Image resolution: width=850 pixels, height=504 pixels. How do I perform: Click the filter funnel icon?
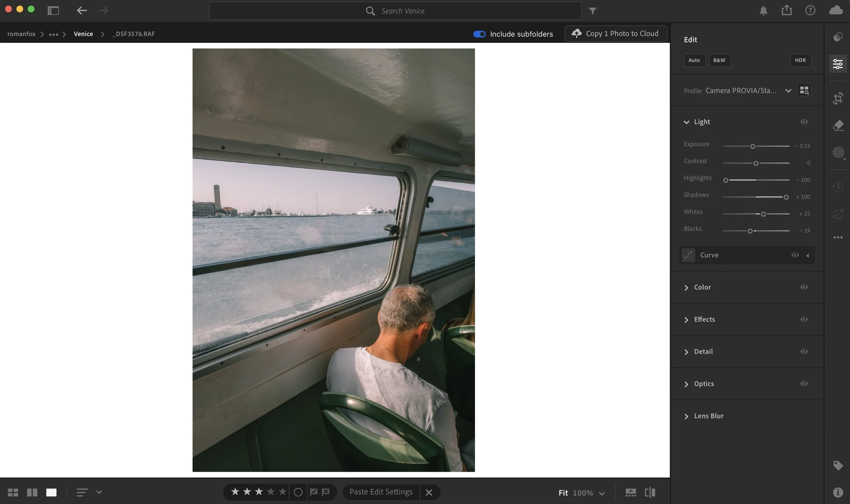592,11
